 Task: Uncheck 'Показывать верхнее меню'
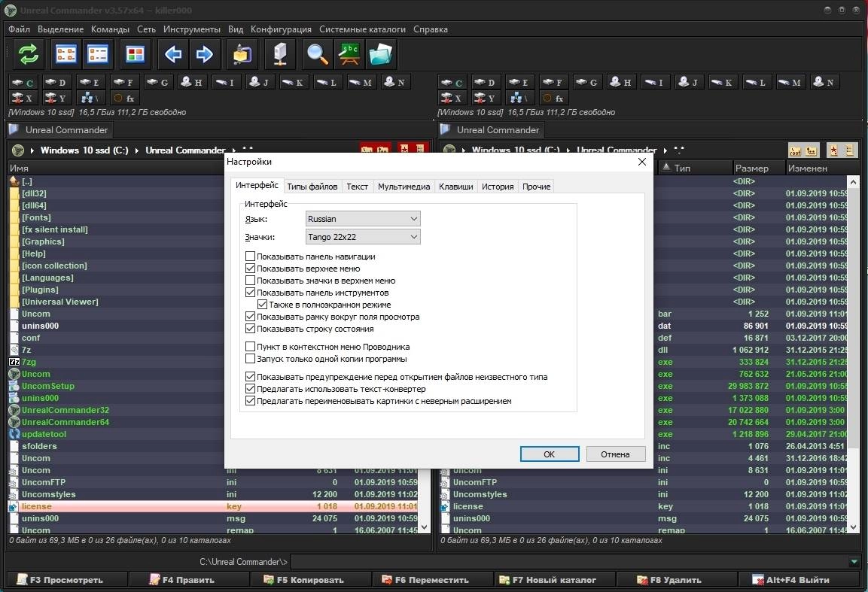tap(250, 269)
